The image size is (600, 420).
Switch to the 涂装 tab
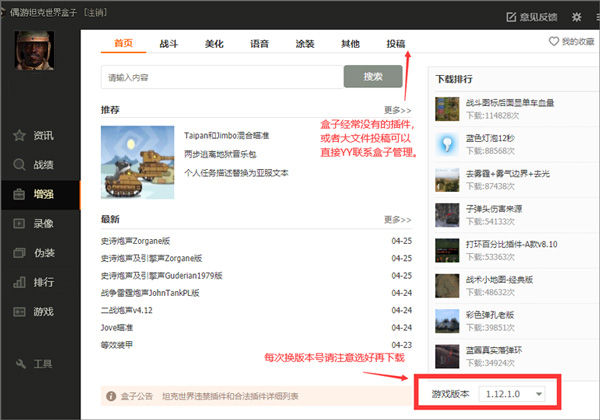click(x=304, y=44)
